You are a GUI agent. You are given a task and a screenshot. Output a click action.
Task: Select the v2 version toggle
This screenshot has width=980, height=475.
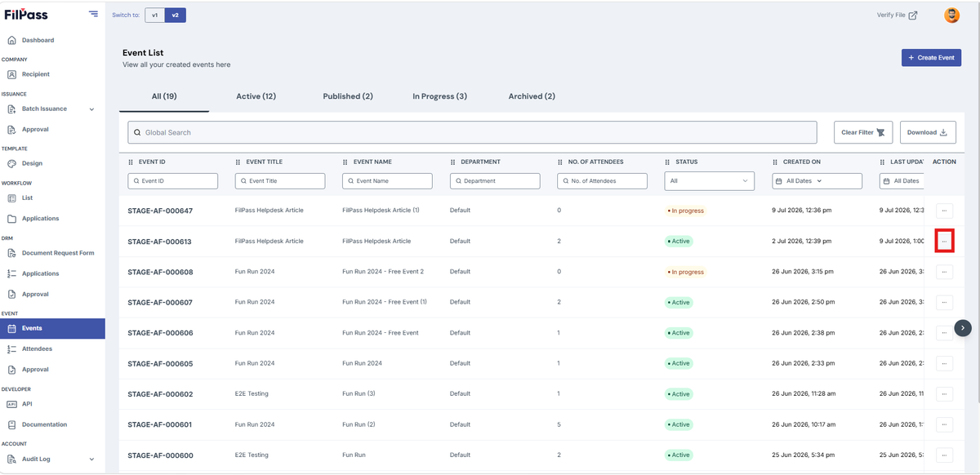(175, 15)
